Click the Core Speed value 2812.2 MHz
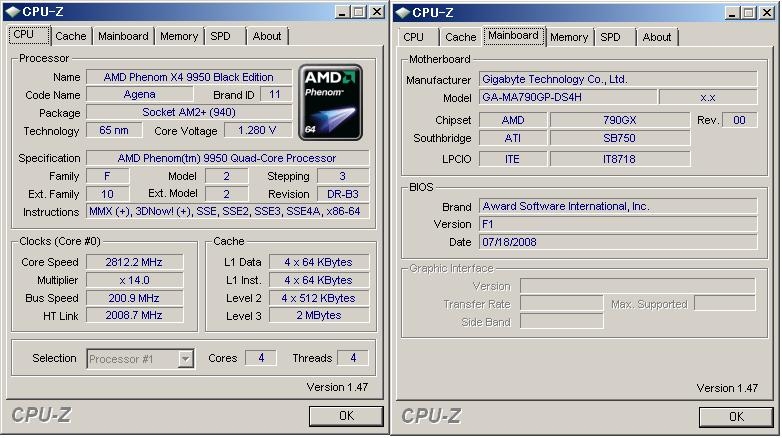 coord(134,262)
